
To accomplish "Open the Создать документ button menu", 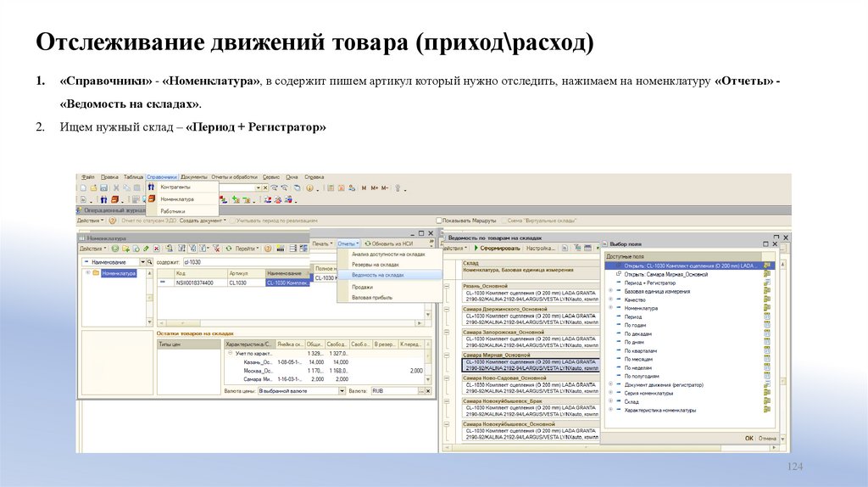I will [203, 221].
